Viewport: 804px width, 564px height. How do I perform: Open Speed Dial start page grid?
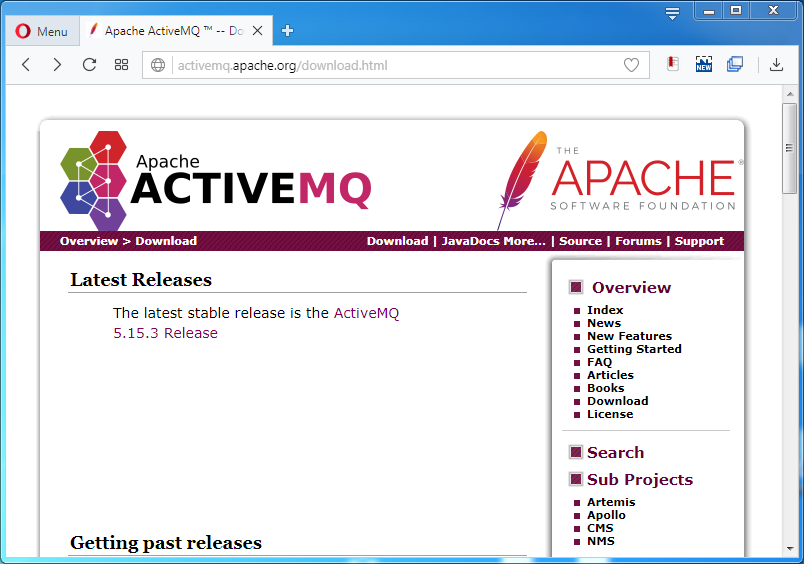121,65
